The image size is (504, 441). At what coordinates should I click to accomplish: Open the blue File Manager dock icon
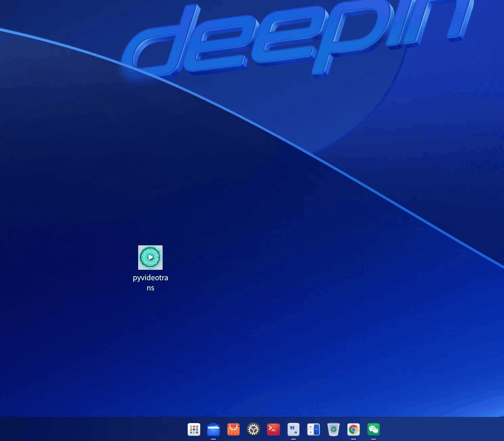[213, 429]
